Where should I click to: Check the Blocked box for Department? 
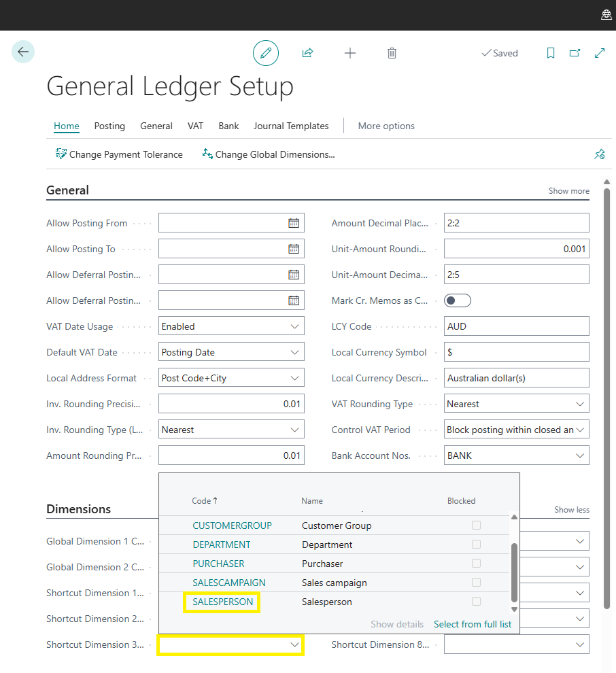[476, 545]
